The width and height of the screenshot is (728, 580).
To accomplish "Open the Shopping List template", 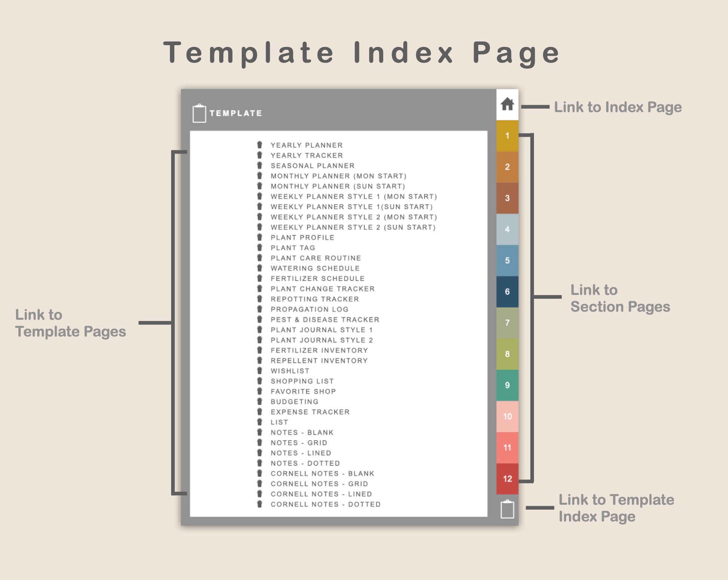I will [x=302, y=381].
